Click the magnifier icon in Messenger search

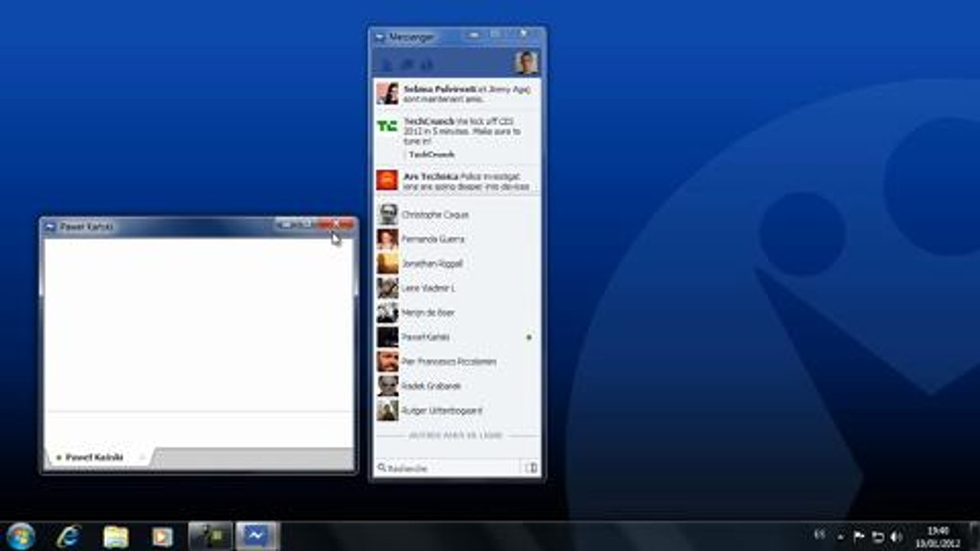pos(381,468)
